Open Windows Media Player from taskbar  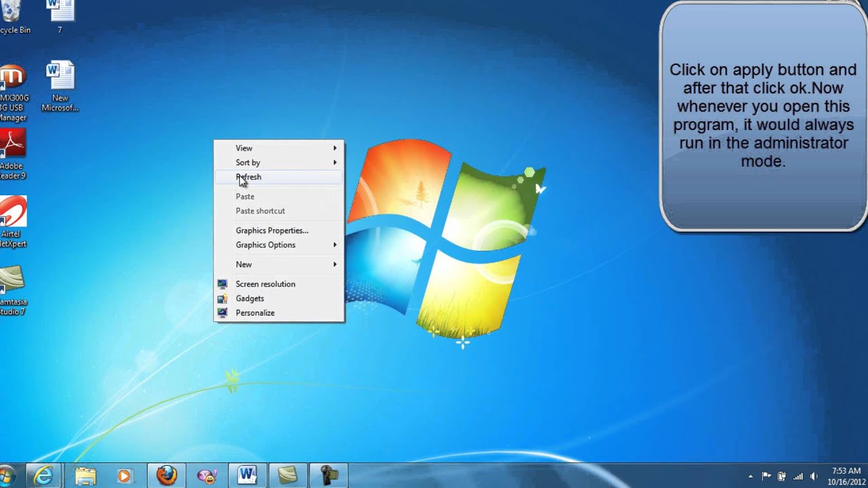point(125,476)
